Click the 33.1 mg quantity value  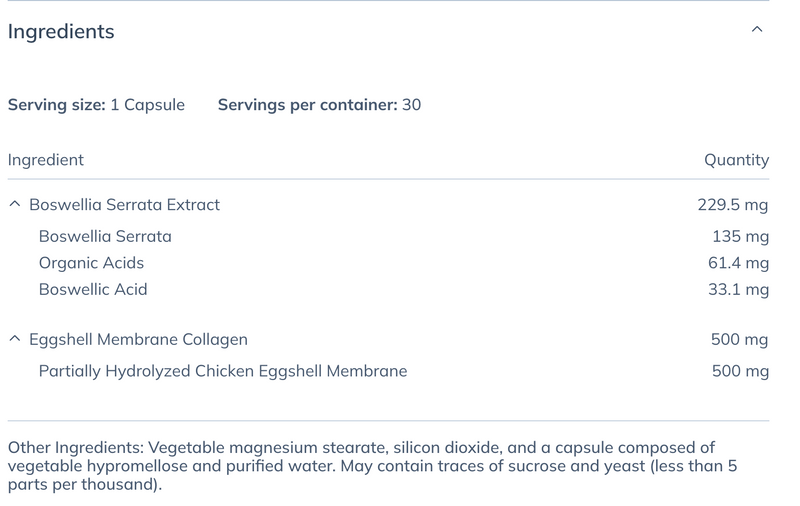tap(738, 290)
